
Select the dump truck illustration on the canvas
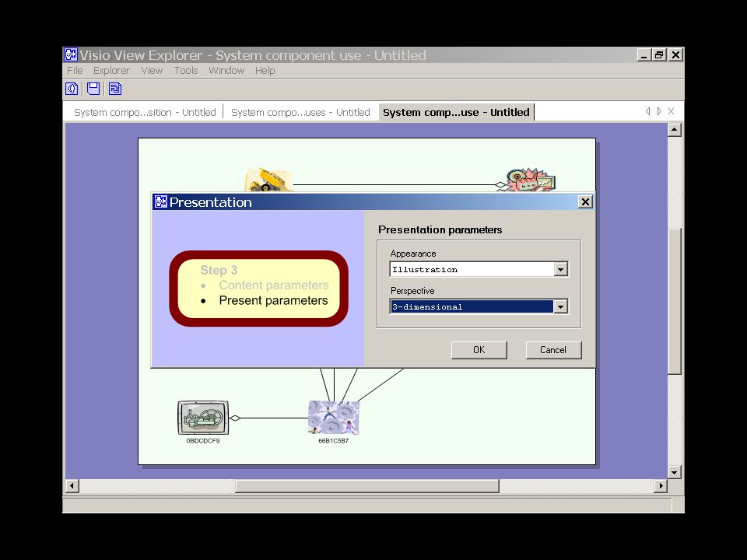(x=268, y=180)
